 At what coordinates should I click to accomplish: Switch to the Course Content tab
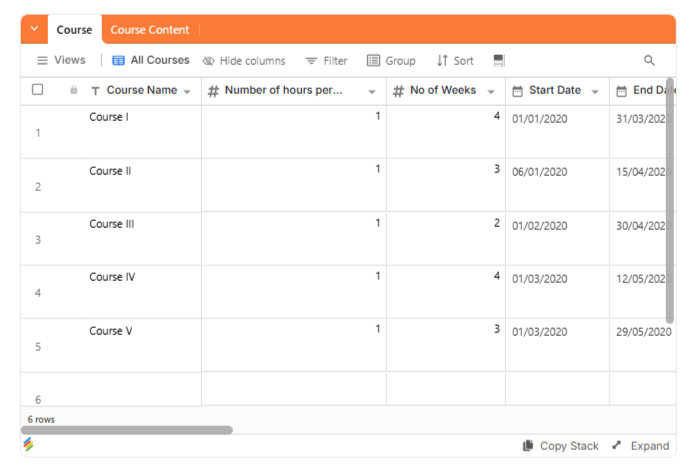[149, 30]
